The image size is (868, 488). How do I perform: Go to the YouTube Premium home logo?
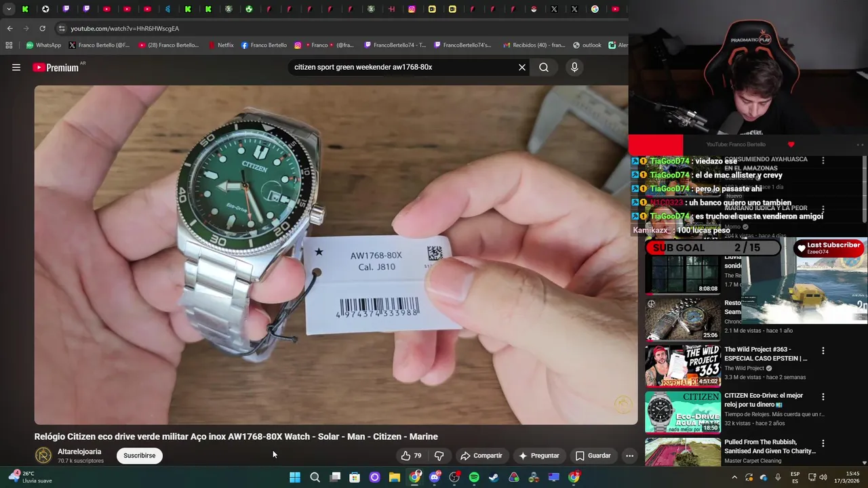[x=56, y=67]
